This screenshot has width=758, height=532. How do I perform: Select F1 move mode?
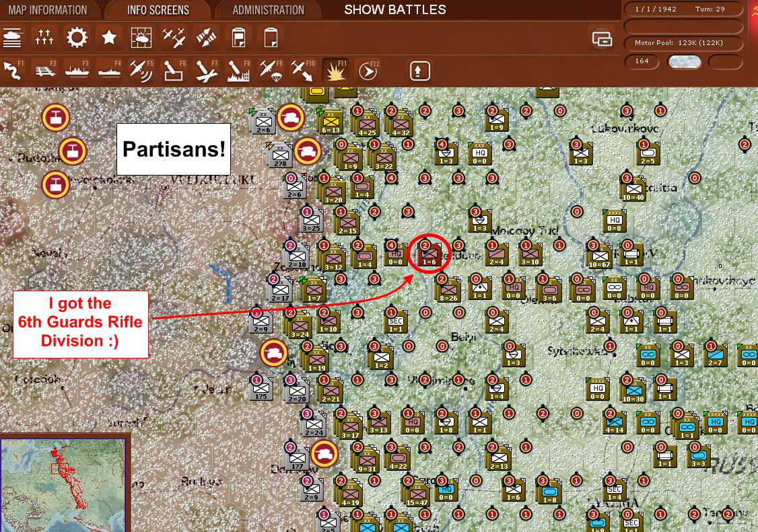tap(13, 71)
